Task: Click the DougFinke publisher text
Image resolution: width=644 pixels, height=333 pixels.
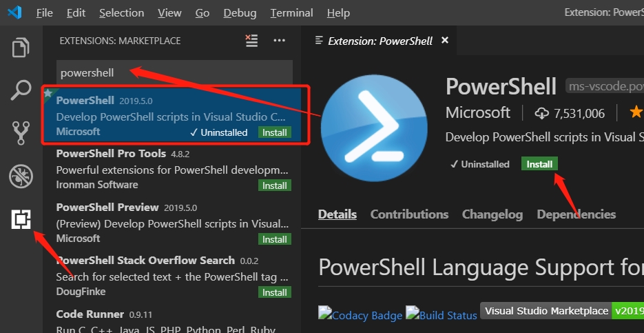Action: pos(81,292)
